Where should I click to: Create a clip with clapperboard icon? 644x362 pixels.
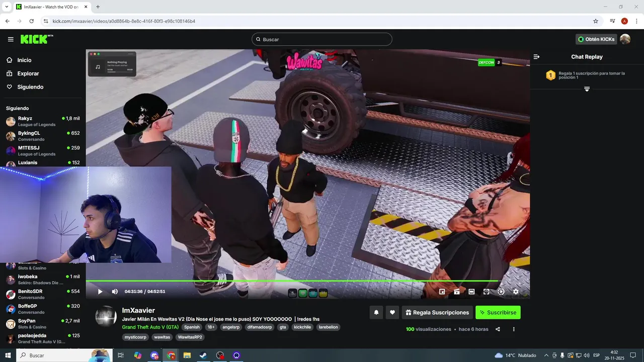point(457,292)
